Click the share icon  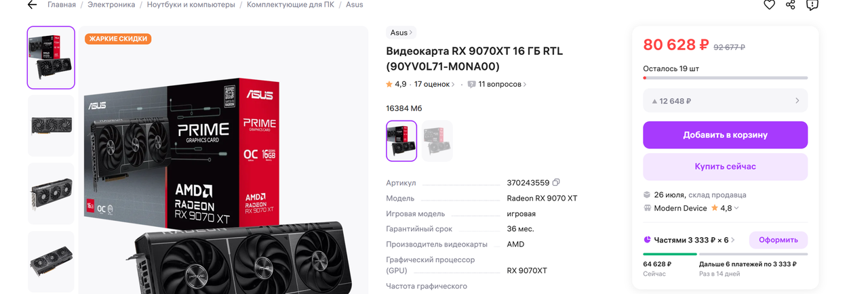pyautogui.click(x=791, y=5)
